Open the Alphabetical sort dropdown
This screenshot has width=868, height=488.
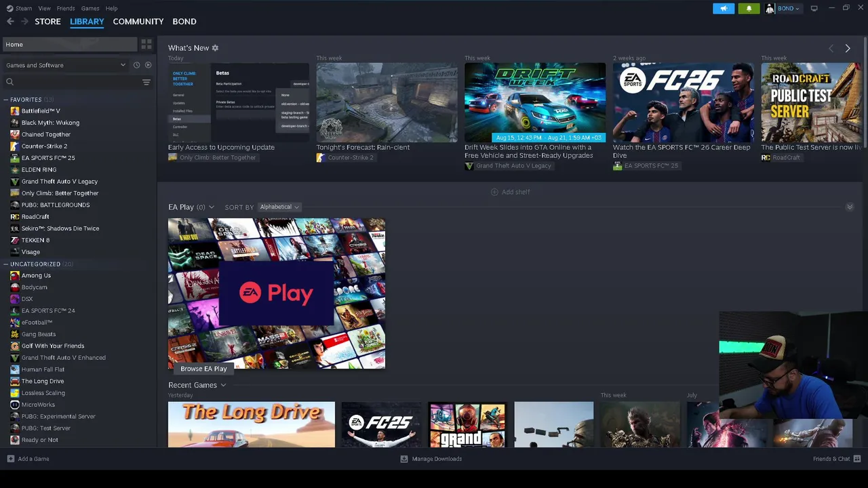pos(279,207)
